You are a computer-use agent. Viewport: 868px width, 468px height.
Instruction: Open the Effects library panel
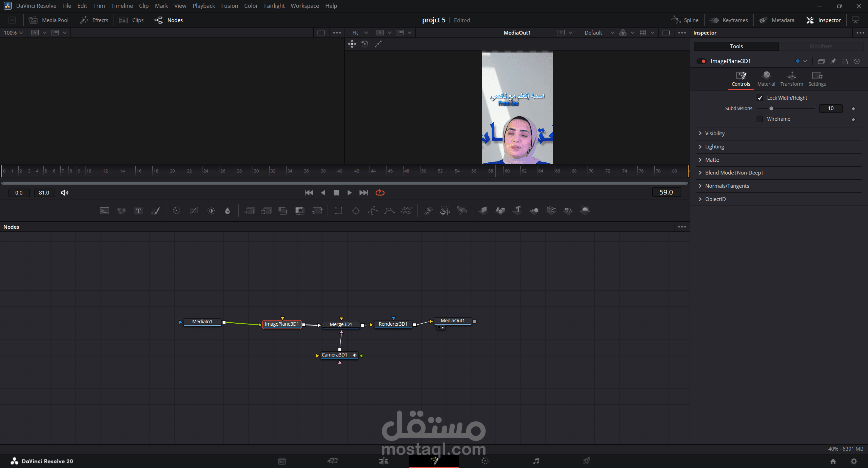click(x=94, y=20)
